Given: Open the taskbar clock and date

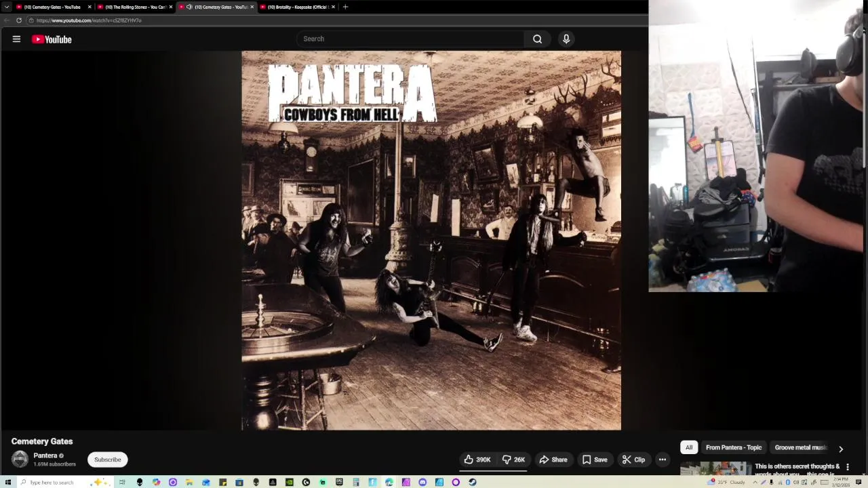Looking at the screenshot, I should (842, 482).
